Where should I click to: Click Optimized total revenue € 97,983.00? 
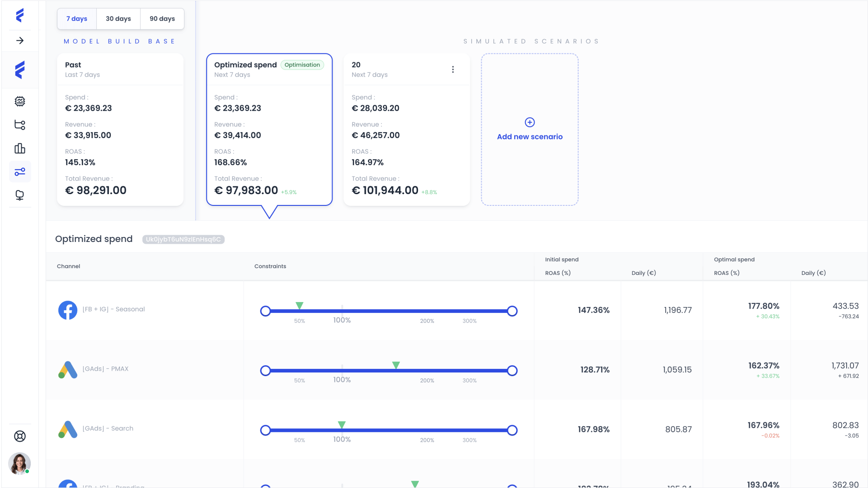tap(246, 191)
